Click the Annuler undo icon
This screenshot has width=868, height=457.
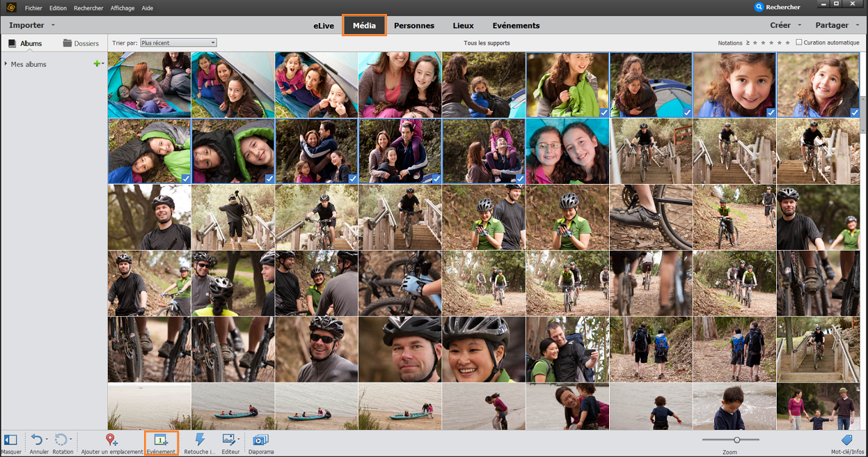tap(37, 440)
